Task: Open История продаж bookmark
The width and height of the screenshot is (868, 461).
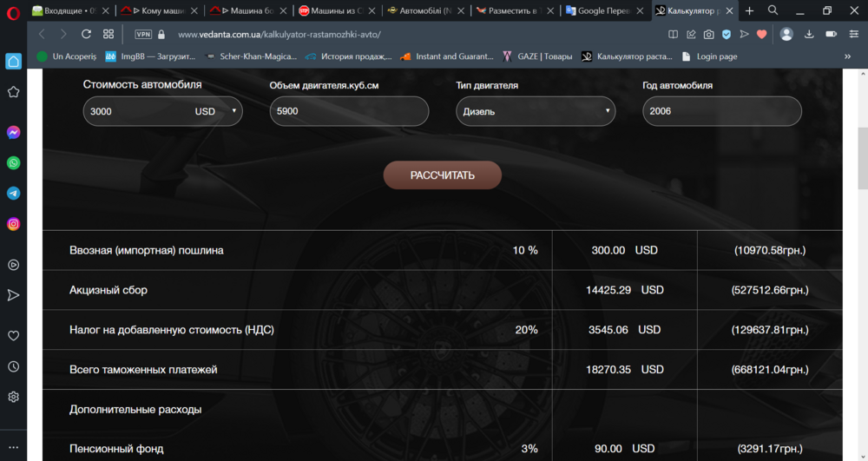Action: click(348, 56)
